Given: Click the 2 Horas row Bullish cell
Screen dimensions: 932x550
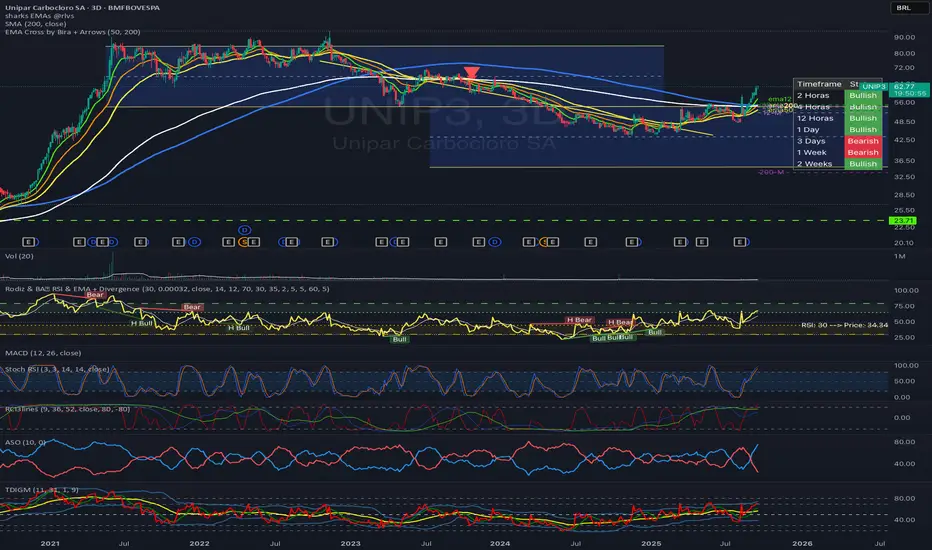Looking at the screenshot, I should coord(862,96).
